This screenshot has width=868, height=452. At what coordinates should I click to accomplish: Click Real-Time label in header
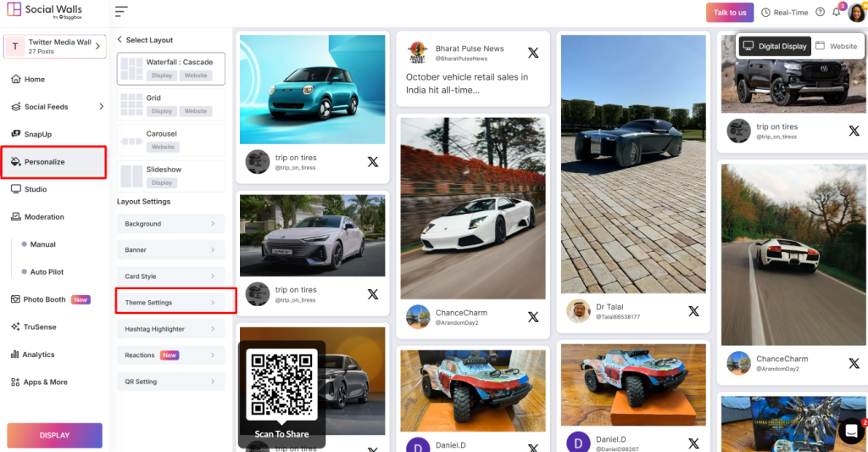791,12
